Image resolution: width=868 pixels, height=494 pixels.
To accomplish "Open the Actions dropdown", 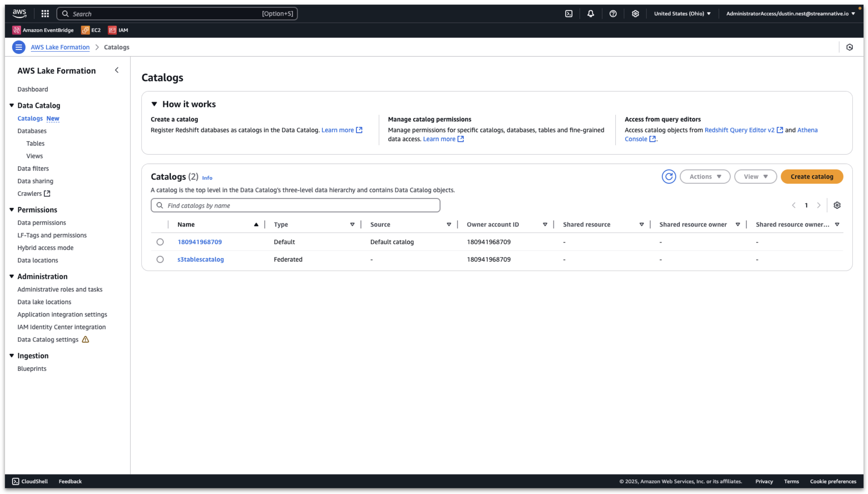I will (705, 176).
